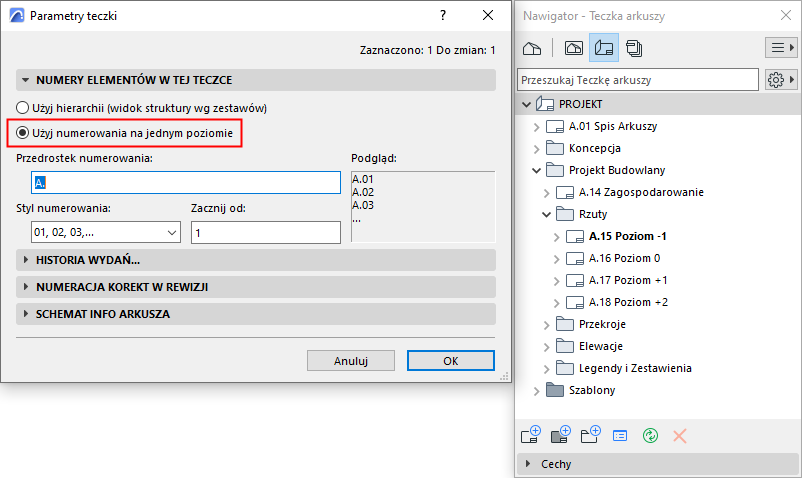This screenshot has width=802, height=478.
Task: Click New Subset folder icon
Action: tap(591, 435)
